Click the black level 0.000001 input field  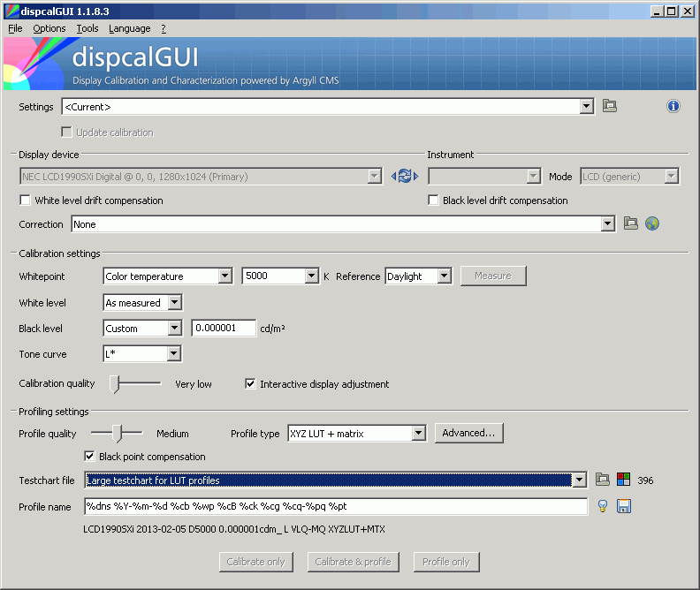pos(224,328)
